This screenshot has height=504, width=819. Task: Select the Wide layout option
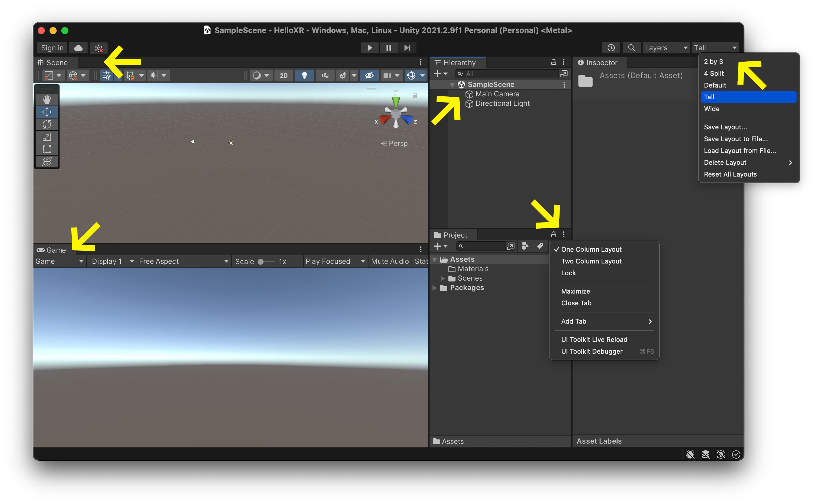(712, 109)
